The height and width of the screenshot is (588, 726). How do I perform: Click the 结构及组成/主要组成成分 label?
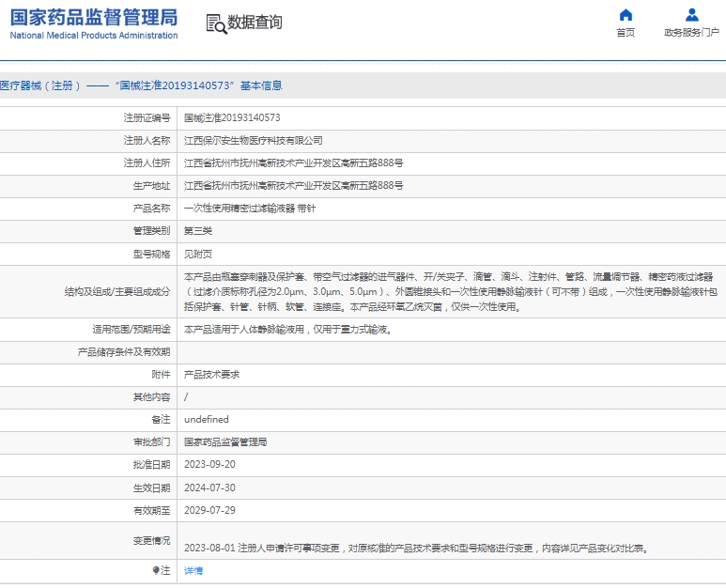tap(117, 292)
